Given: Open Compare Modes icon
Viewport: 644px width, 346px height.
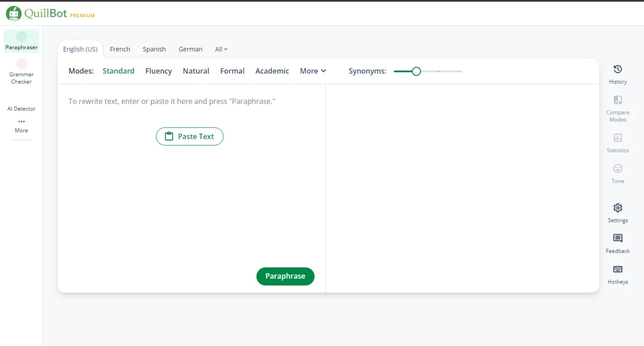Looking at the screenshot, I should click(x=618, y=100).
